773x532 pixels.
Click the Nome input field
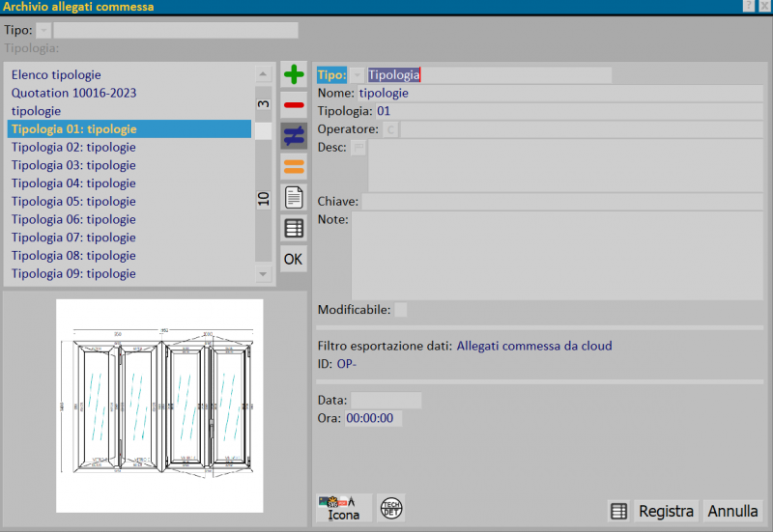(560, 93)
